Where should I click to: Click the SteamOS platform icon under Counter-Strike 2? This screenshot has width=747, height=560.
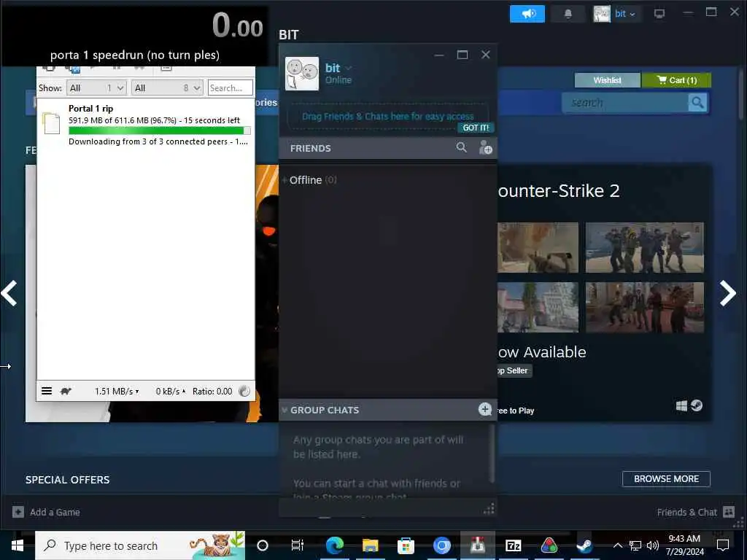(697, 405)
